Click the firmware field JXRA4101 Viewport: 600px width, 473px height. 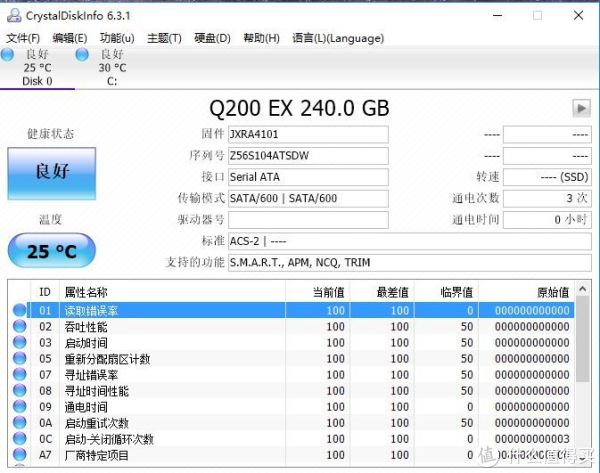[x=307, y=135]
